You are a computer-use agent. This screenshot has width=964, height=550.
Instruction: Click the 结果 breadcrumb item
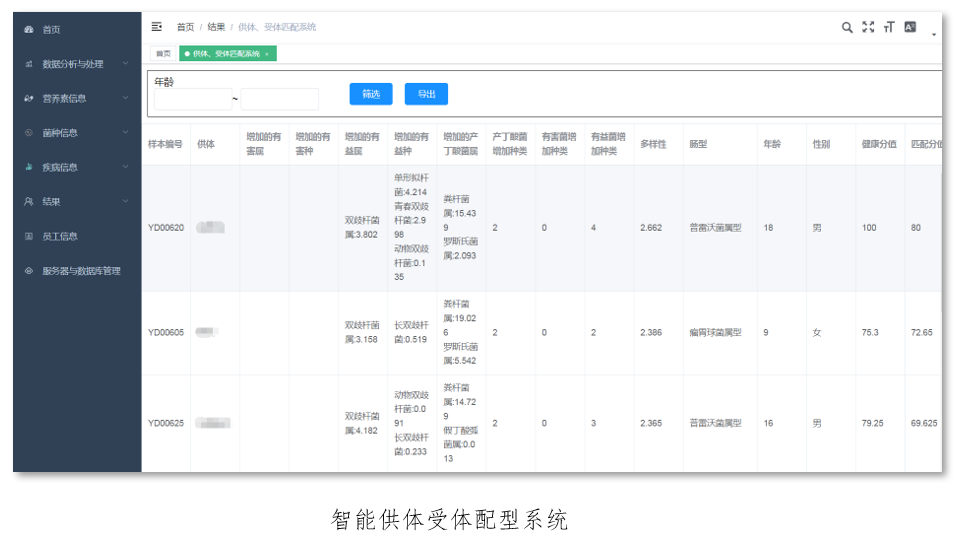(x=216, y=27)
